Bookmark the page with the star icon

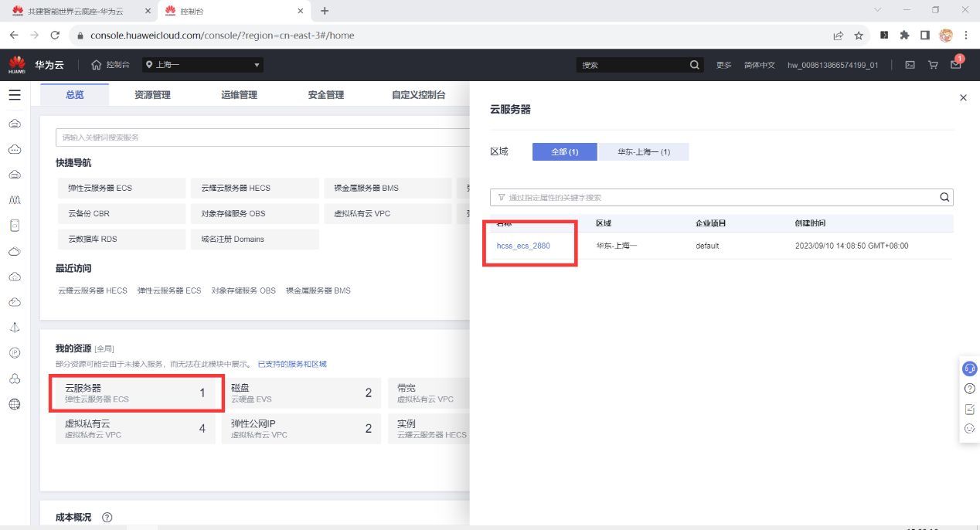[x=859, y=35]
